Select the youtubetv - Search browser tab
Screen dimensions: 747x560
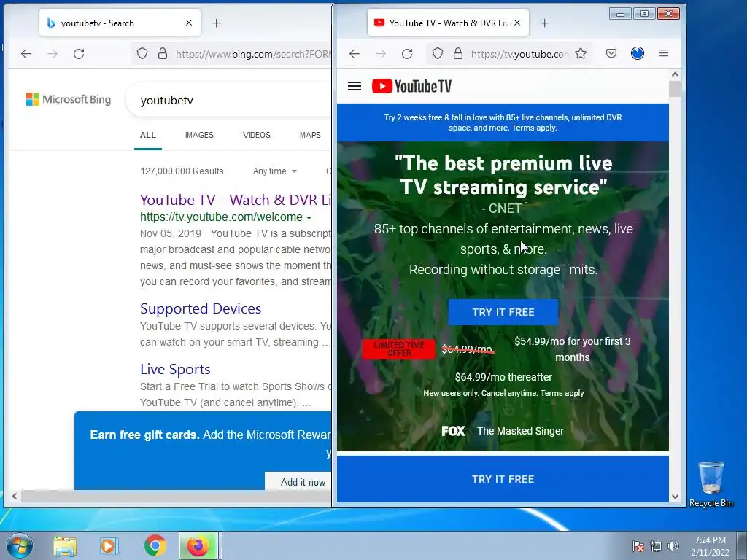coord(120,23)
